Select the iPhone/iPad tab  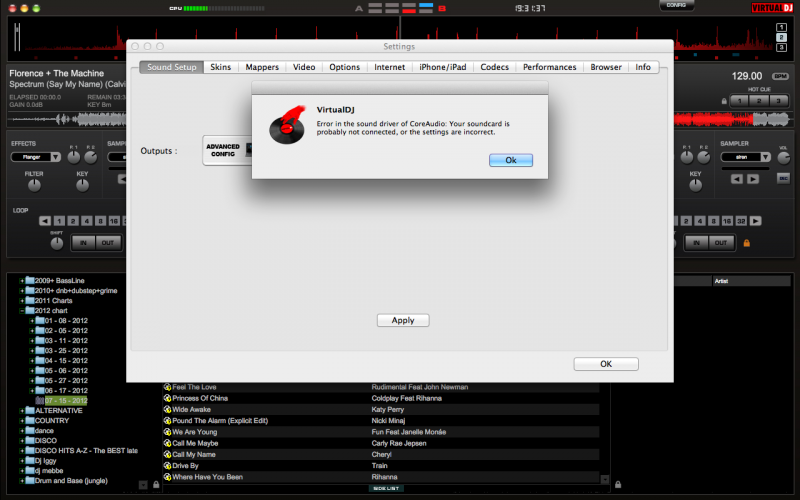coord(442,67)
